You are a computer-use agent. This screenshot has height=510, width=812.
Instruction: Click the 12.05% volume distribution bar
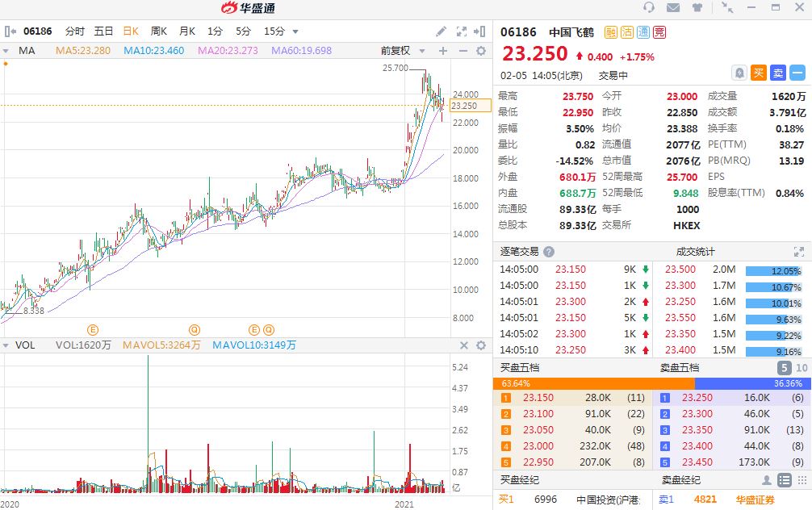pyautogui.click(x=774, y=271)
